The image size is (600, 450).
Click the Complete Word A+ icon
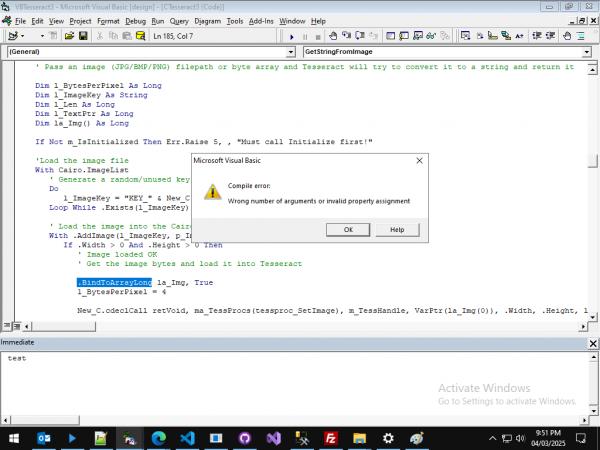tap(519, 36)
